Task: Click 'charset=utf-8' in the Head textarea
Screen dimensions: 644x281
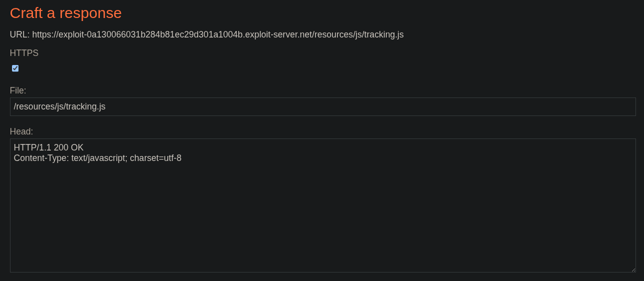Action: coord(155,158)
